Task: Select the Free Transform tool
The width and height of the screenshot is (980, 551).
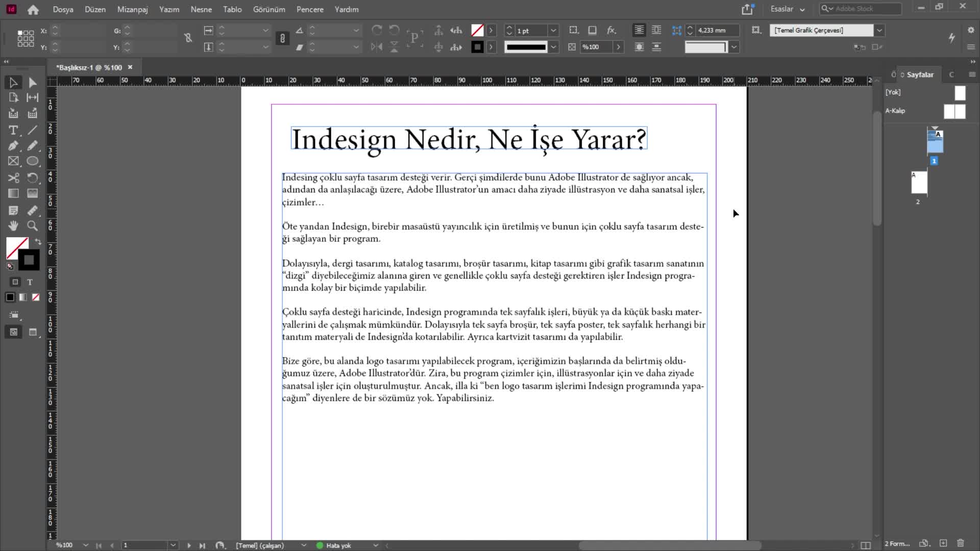Action: coord(33,178)
